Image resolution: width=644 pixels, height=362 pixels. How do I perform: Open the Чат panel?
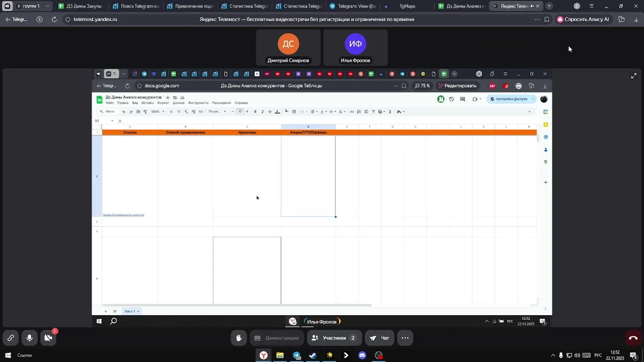click(x=379, y=338)
